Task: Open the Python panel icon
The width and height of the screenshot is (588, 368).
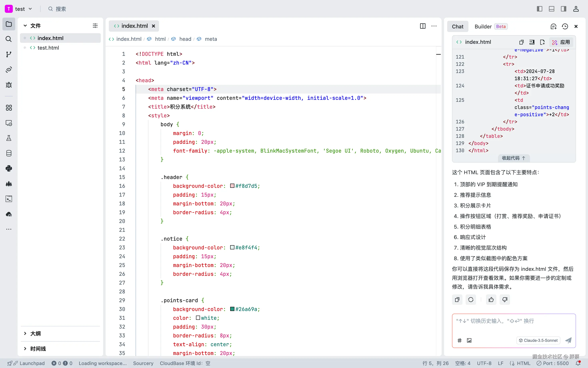Action: 9,168
